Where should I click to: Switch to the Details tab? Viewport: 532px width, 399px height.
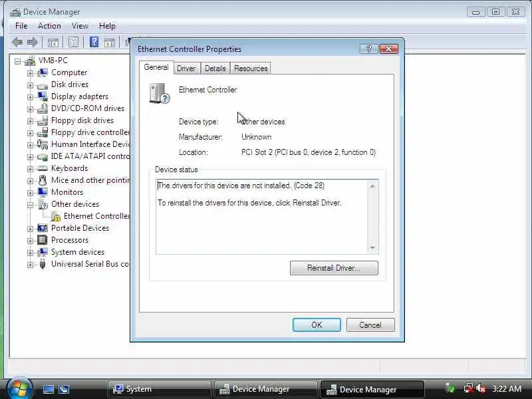pos(215,68)
